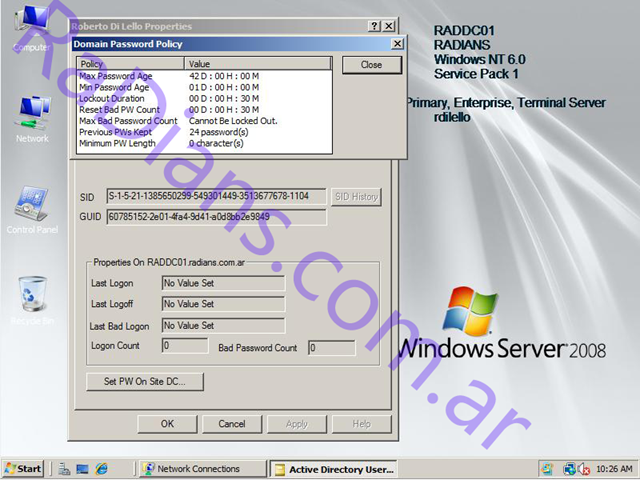
Task: Click Cancel in the Properties dialog
Action: (x=232, y=424)
